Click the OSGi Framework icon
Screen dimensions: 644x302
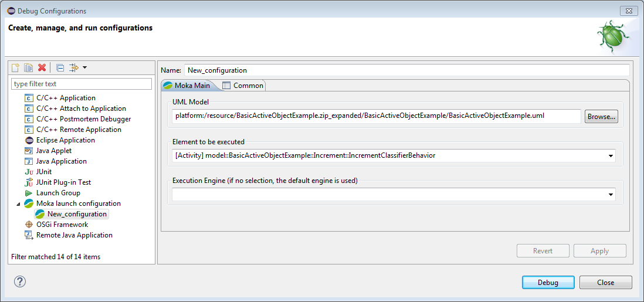(x=29, y=225)
